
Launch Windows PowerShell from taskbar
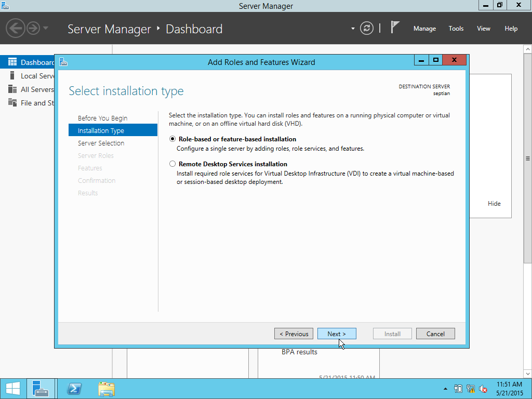coord(74,389)
